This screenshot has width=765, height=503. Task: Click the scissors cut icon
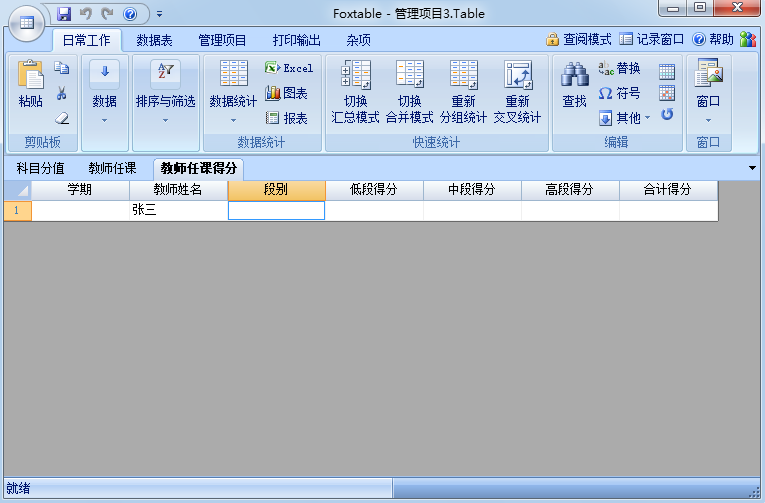[61, 93]
